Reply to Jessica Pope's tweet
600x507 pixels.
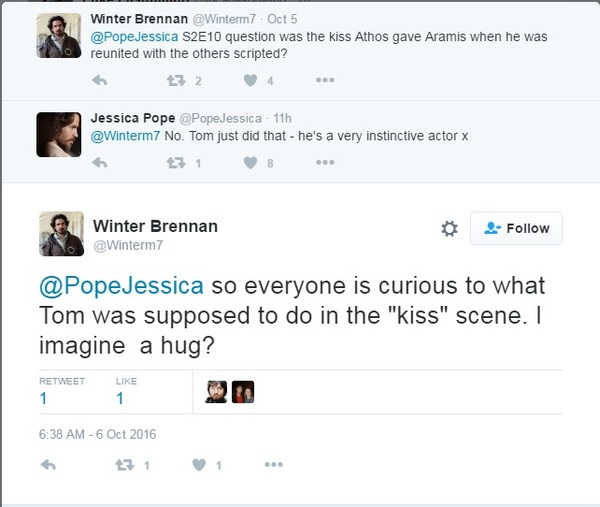coord(98,163)
